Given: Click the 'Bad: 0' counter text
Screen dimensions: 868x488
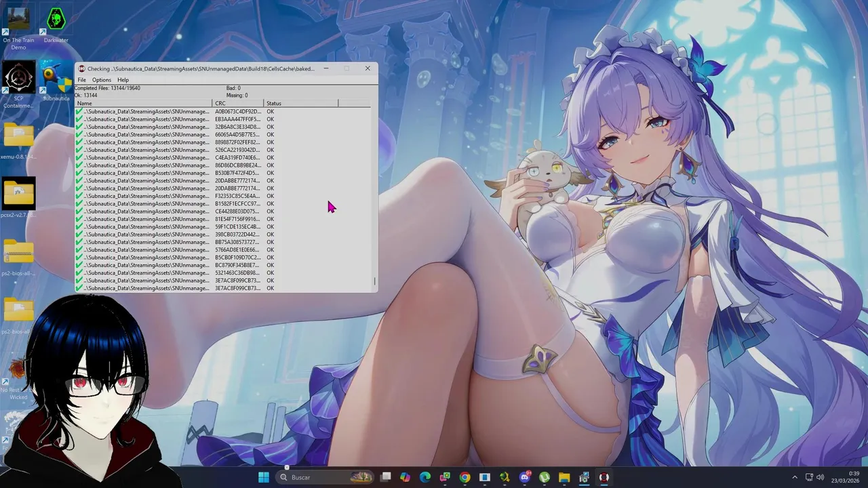Looking at the screenshot, I should [x=233, y=88].
